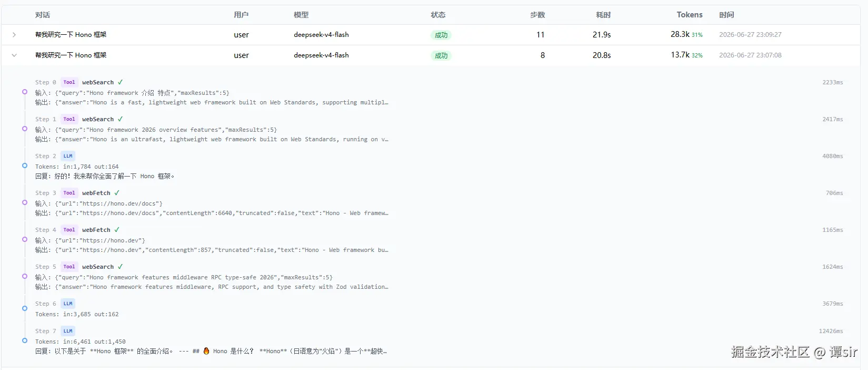The width and height of the screenshot is (868, 370).
Task: Click the timeline dot for Step 1
Action: click(x=25, y=129)
